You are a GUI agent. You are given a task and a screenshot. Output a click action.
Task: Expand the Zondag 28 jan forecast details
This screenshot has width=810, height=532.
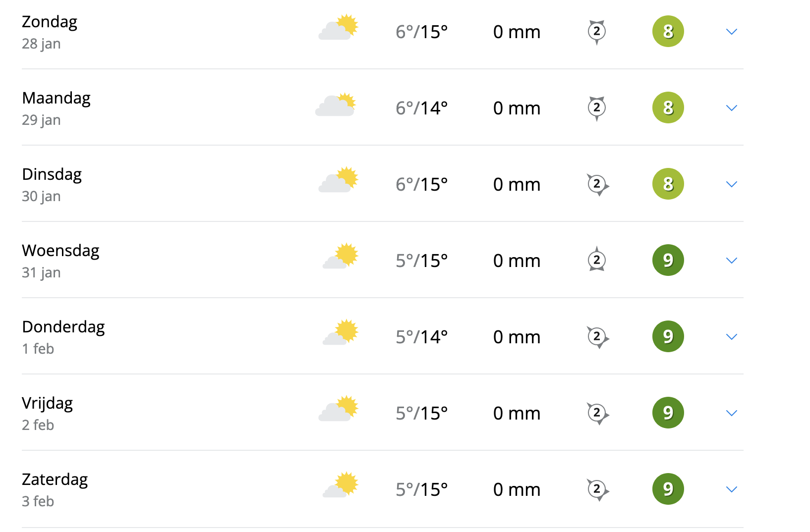click(x=732, y=32)
